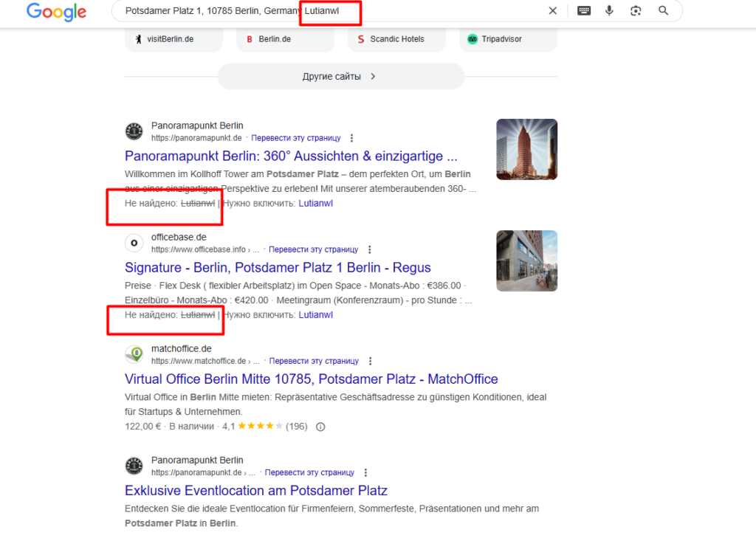The image size is (756, 541).
Task: Open the visitBerlin.de site chip
Action: click(173, 39)
